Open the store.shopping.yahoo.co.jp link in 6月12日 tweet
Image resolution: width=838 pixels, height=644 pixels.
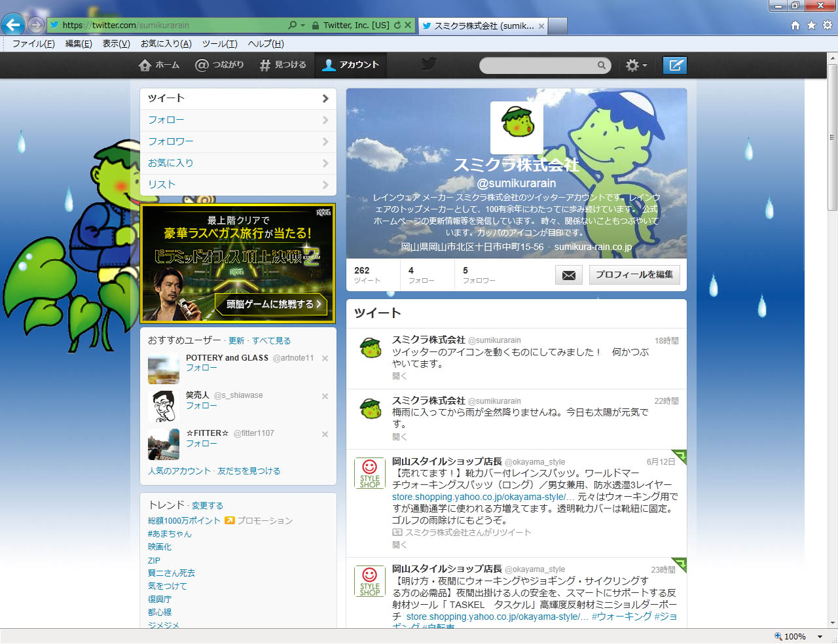point(483,497)
